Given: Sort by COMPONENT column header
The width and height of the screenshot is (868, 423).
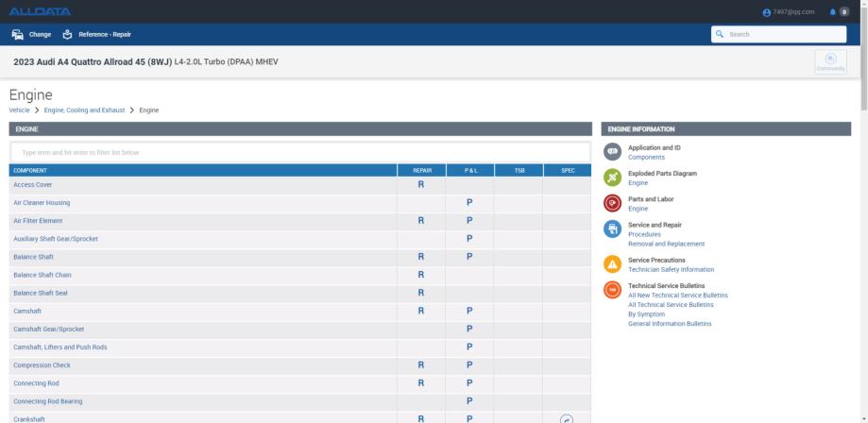Looking at the screenshot, I should pos(203,171).
